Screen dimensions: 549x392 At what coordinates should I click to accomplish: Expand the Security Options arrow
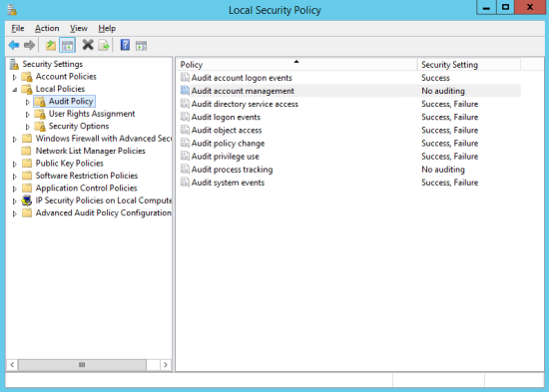point(28,127)
